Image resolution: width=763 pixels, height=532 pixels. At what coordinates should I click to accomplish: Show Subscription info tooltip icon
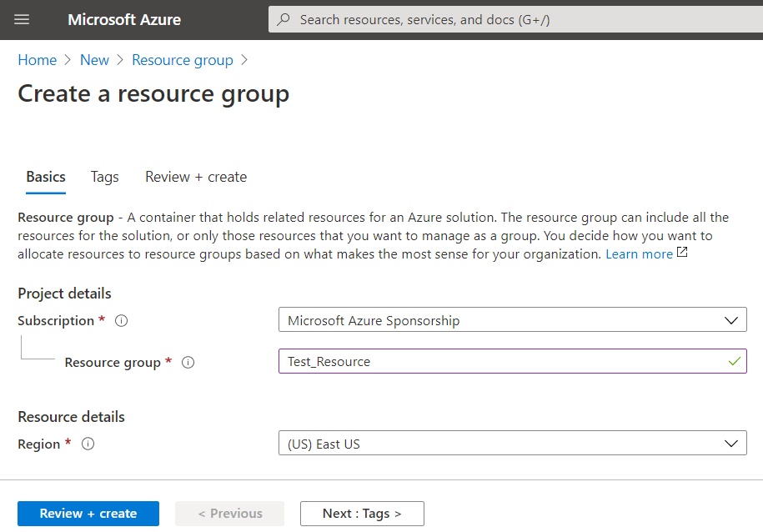pyautogui.click(x=121, y=321)
